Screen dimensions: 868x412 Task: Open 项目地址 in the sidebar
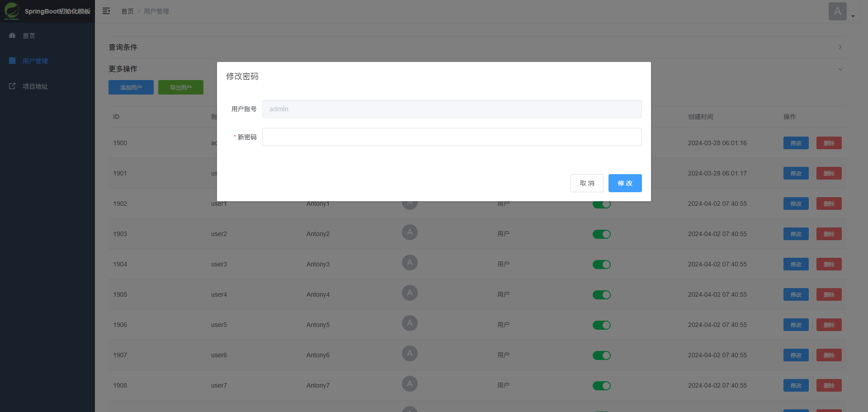pos(47,86)
